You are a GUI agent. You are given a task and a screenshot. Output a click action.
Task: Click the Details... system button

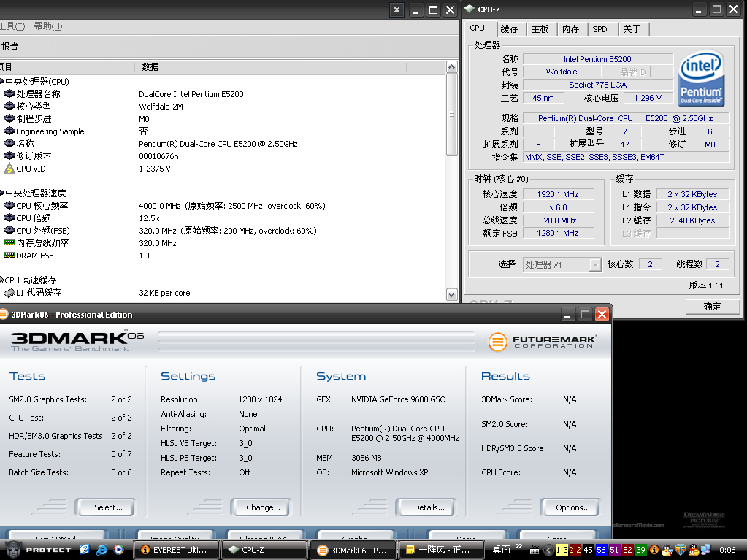[x=426, y=507]
